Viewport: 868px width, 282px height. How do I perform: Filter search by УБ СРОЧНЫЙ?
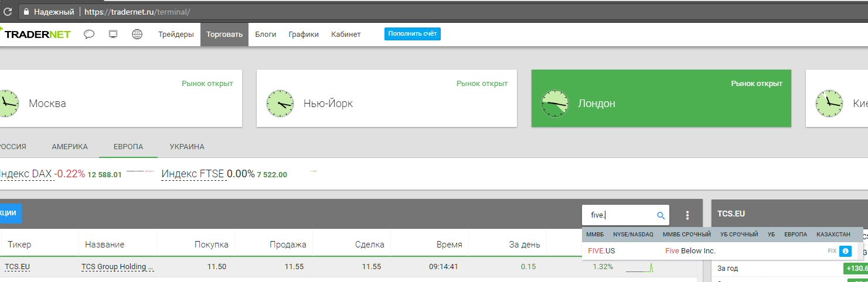click(x=739, y=234)
